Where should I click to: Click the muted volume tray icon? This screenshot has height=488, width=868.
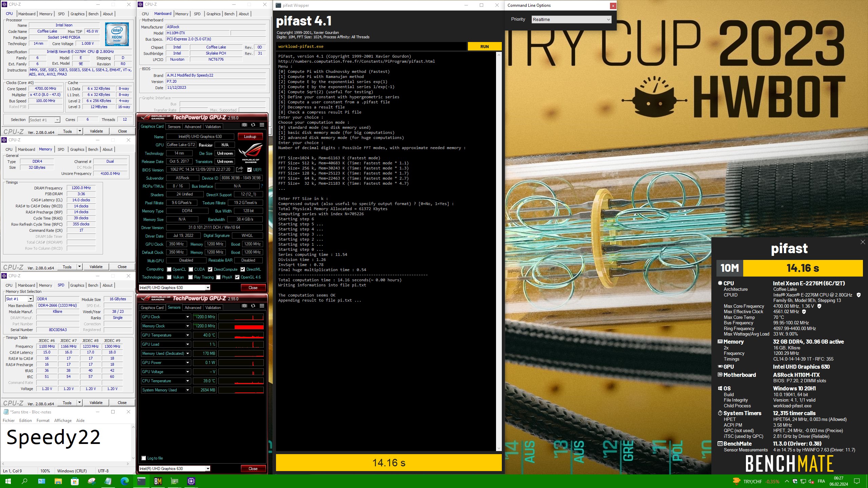coord(811,481)
